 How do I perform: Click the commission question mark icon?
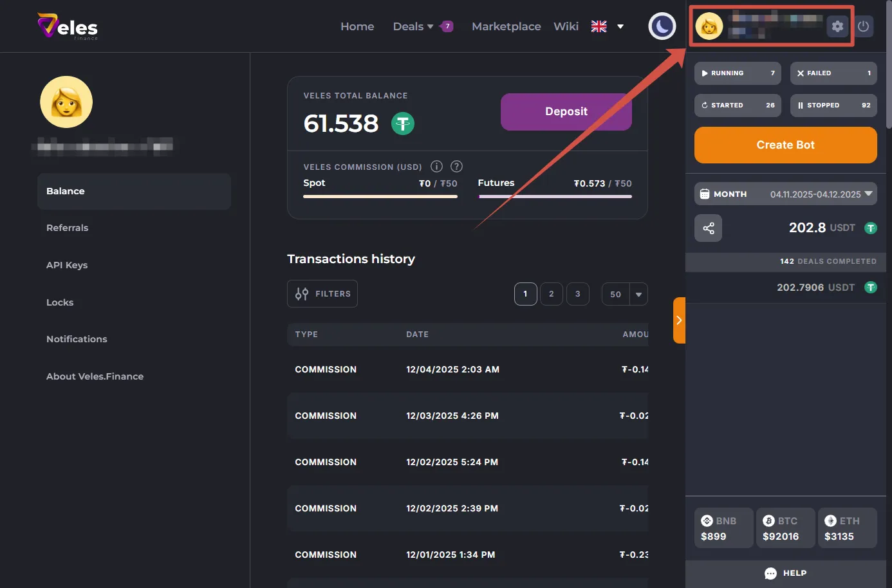(456, 167)
